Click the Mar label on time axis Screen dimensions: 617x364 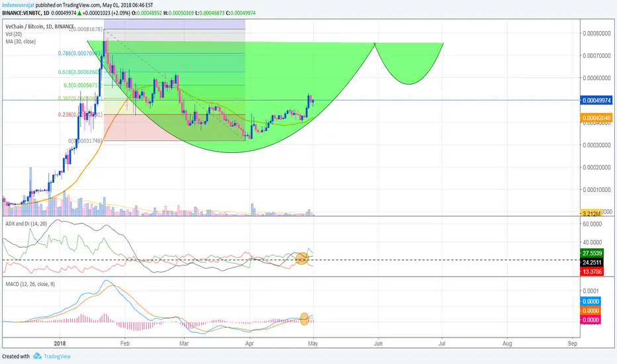[x=184, y=343]
